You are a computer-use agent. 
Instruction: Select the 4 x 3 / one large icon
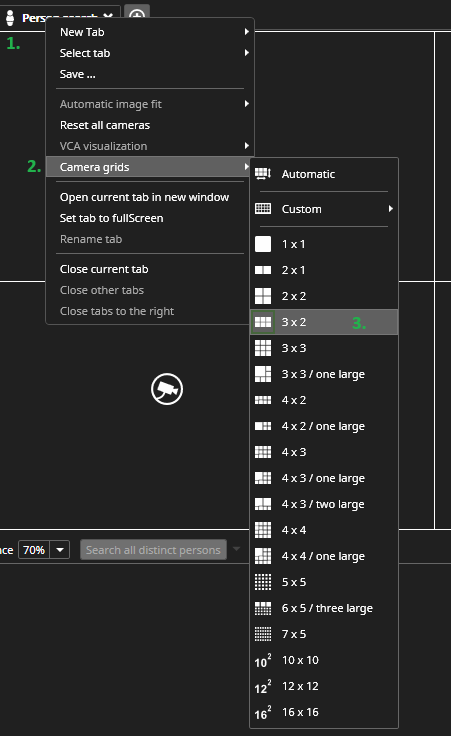click(263, 478)
